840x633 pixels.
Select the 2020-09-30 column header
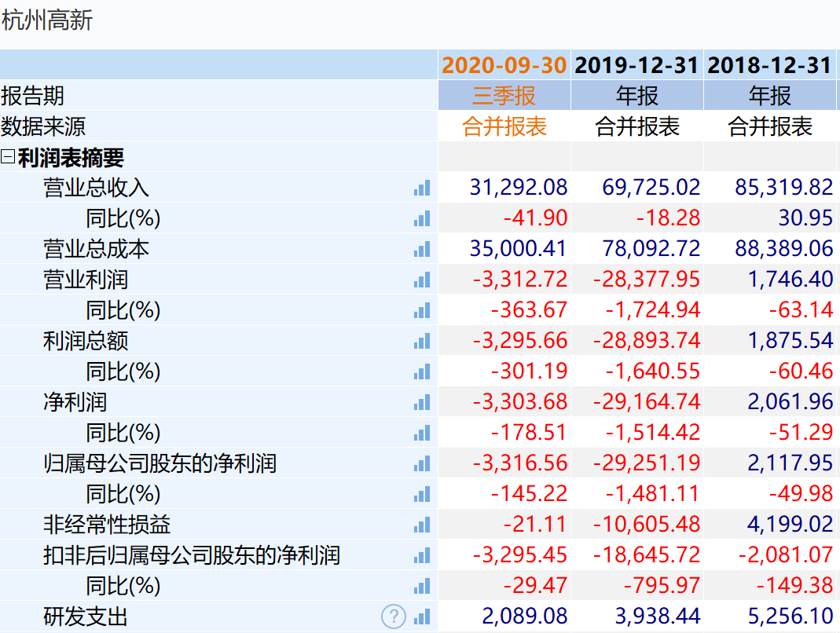click(x=504, y=65)
